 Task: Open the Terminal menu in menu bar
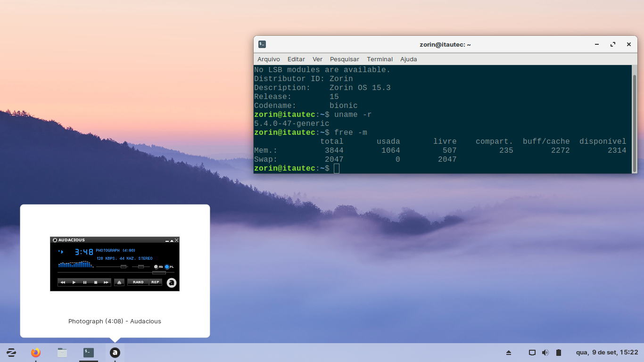coord(380,59)
